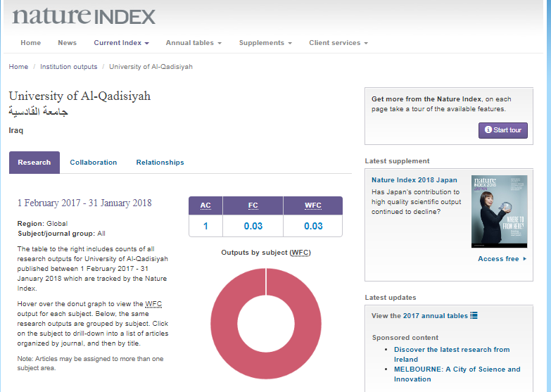Viewport: 551px width, 392px height.
Task: Click the Latest updates heading
Action: (x=391, y=298)
